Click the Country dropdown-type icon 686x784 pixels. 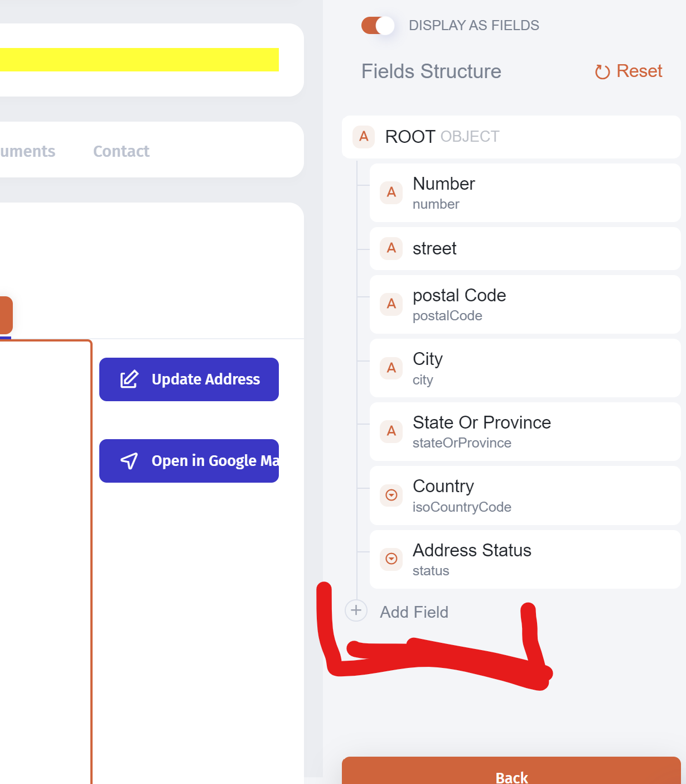392,495
